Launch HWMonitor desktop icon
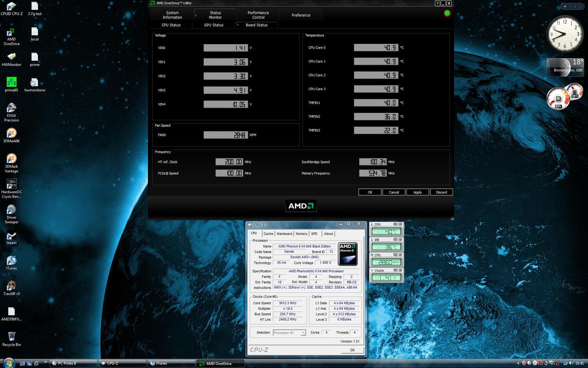The width and height of the screenshot is (588, 368). click(11, 60)
